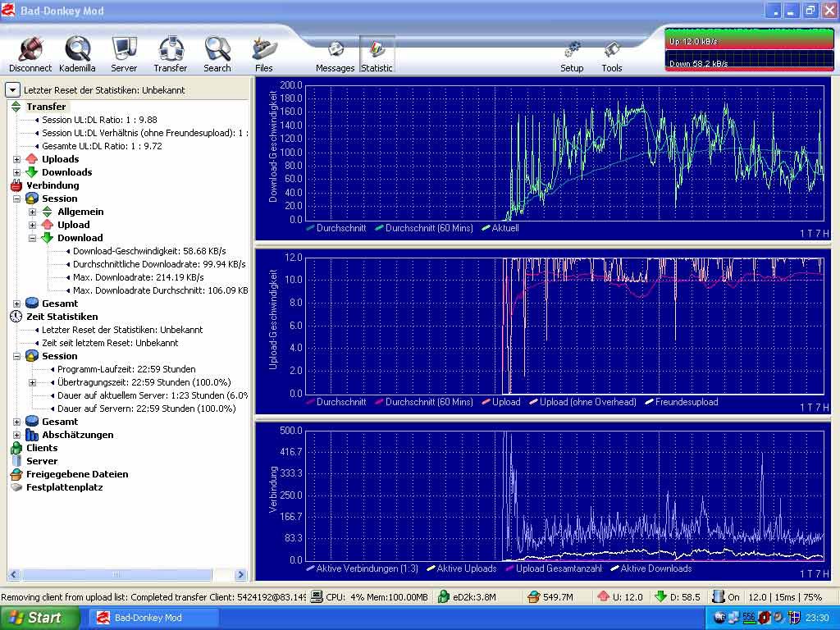Click the '12.0 | 15ms | 75%' status entry

[785, 597]
